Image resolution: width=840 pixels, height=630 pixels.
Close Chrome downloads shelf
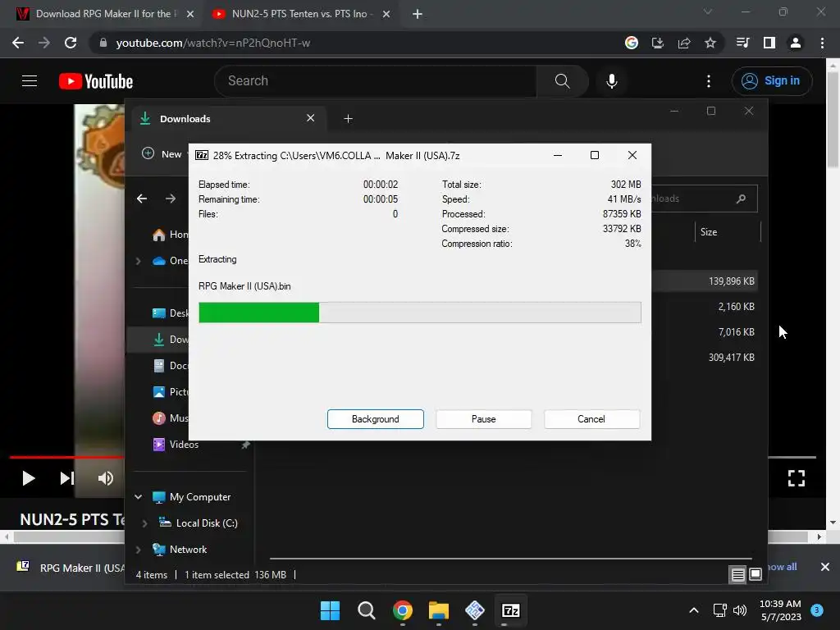[825, 567]
